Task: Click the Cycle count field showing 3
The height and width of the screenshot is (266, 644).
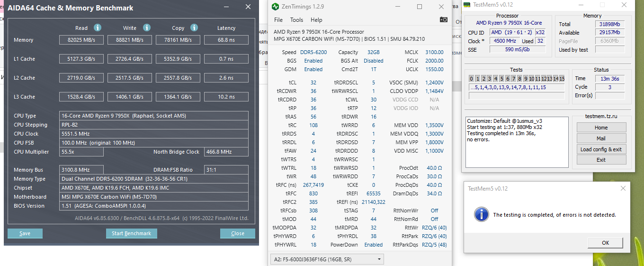Action: coord(610,87)
